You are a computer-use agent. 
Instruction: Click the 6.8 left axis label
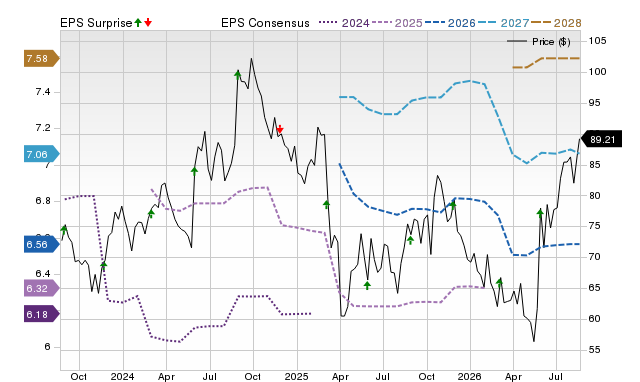pyautogui.click(x=43, y=201)
